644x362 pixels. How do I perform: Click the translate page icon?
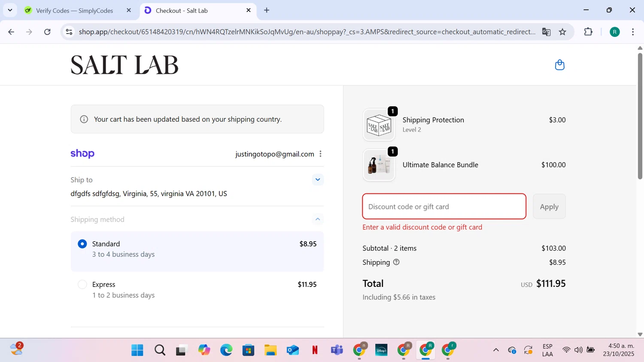(546, 32)
